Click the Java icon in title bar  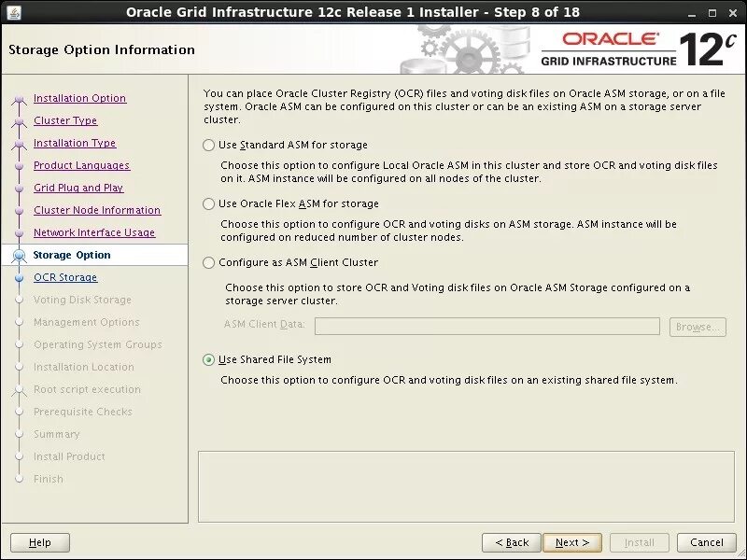[x=14, y=12]
